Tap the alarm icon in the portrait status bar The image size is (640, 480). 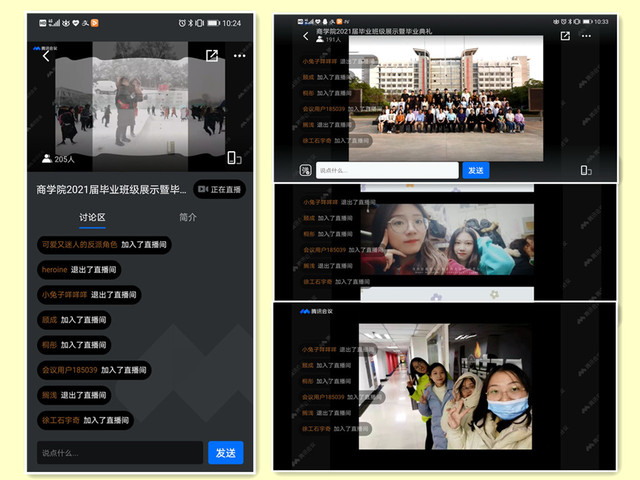pyautogui.click(x=182, y=23)
